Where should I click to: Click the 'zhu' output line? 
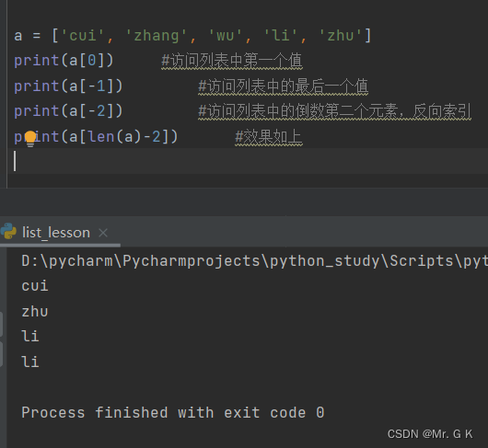click(35, 312)
